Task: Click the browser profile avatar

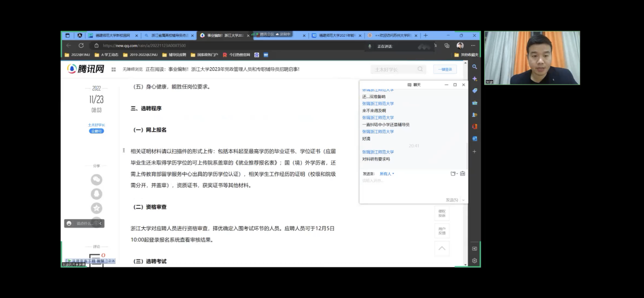Action: coord(460,45)
